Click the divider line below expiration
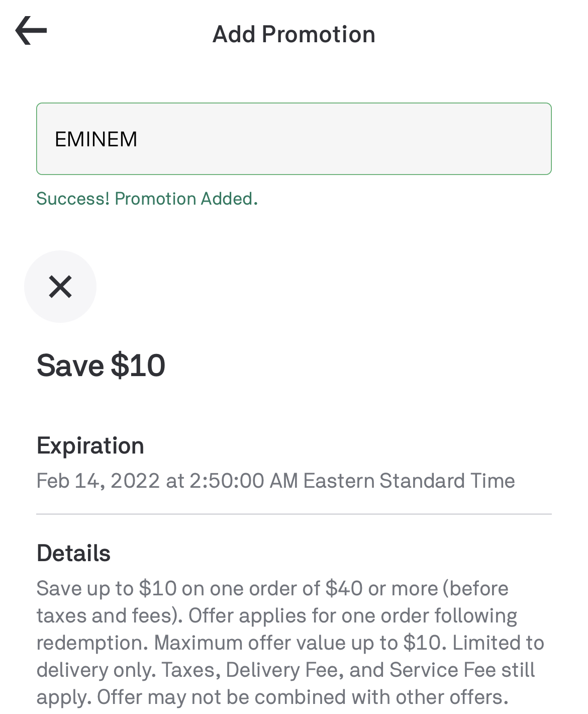The height and width of the screenshot is (714, 588). [293, 514]
